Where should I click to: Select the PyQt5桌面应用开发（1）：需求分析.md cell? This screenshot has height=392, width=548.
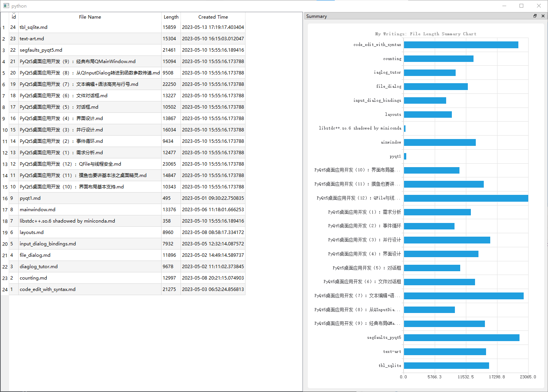click(x=90, y=153)
